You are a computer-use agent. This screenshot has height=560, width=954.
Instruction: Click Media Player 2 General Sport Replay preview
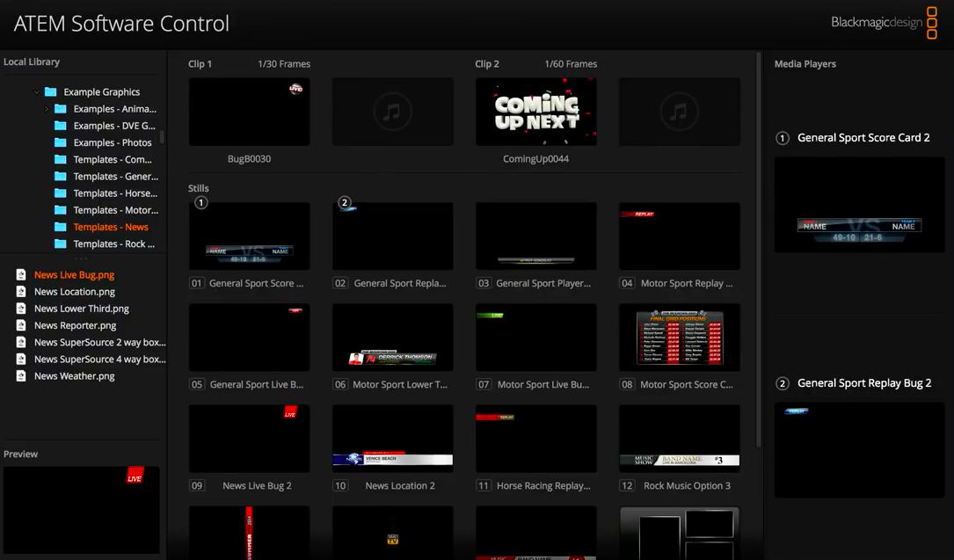click(x=859, y=450)
